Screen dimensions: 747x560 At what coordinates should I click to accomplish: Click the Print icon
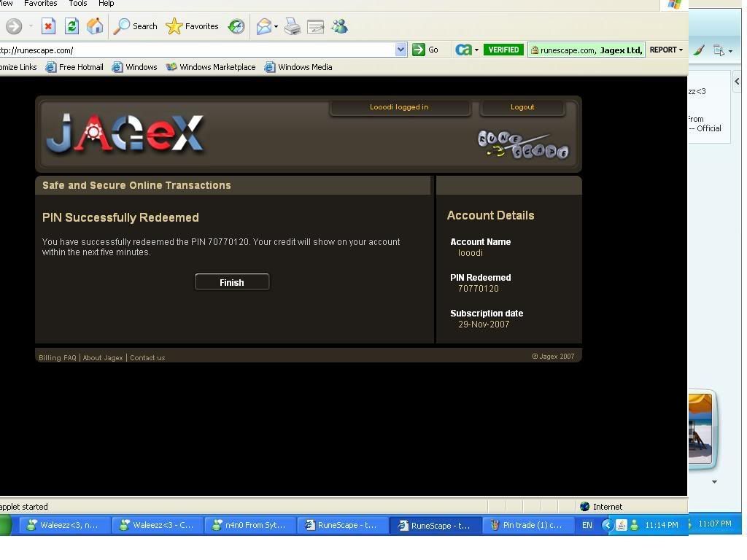tap(293, 26)
